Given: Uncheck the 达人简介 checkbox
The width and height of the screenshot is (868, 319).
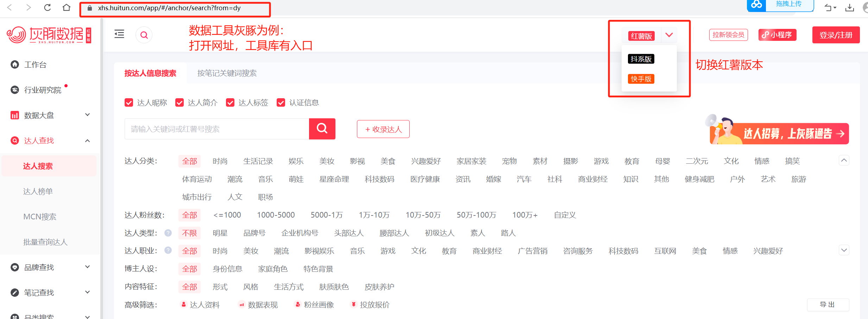Looking at the screenshot, I should coord(180,102).
